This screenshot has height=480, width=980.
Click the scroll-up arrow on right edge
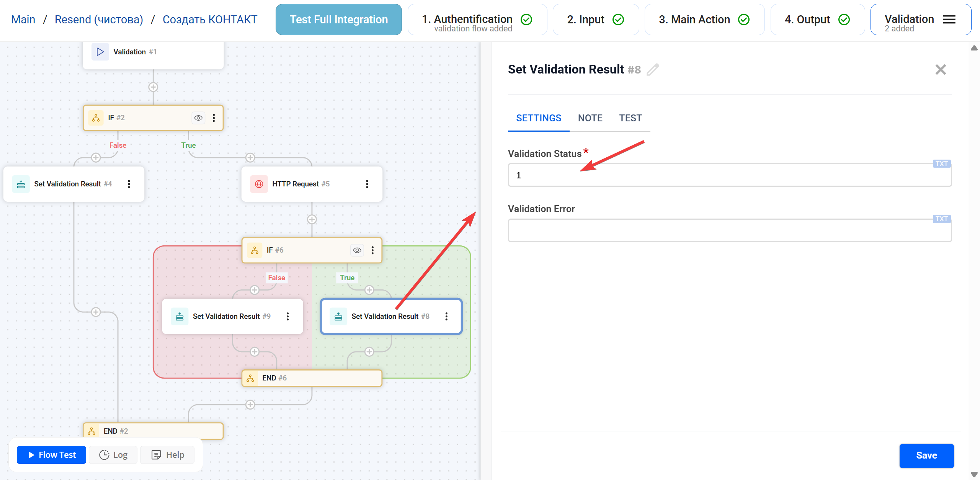[x=974, y=48]
